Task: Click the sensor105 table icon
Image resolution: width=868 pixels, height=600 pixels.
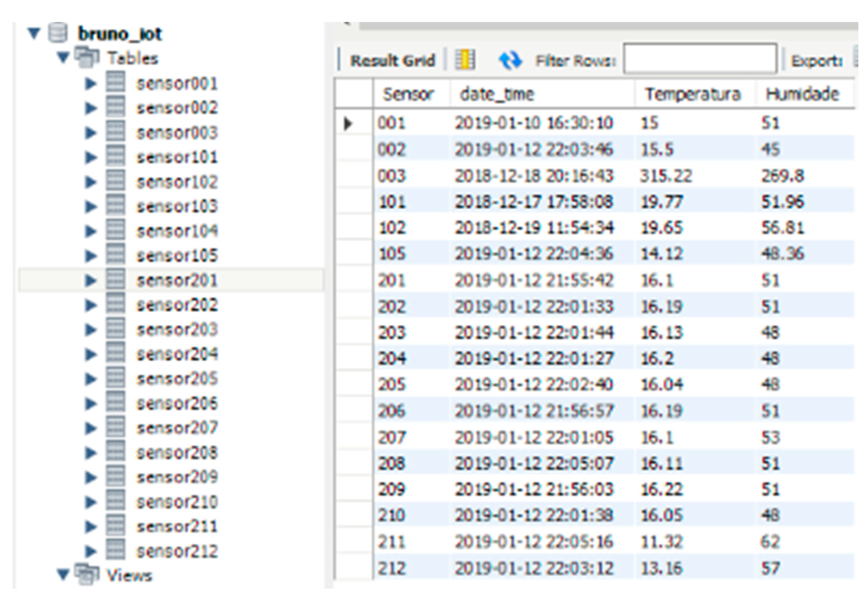Action: click(115, 255)
